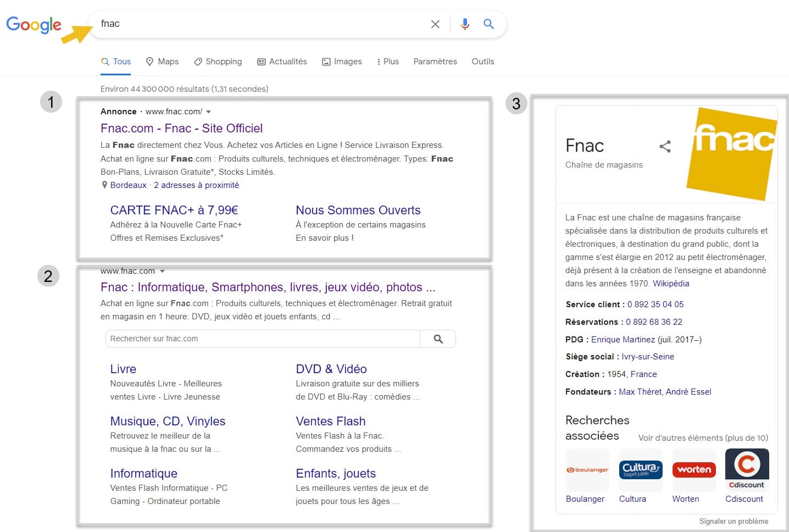
Task: Open the Ivry-sur-Seine link
Action: point(648,357)
